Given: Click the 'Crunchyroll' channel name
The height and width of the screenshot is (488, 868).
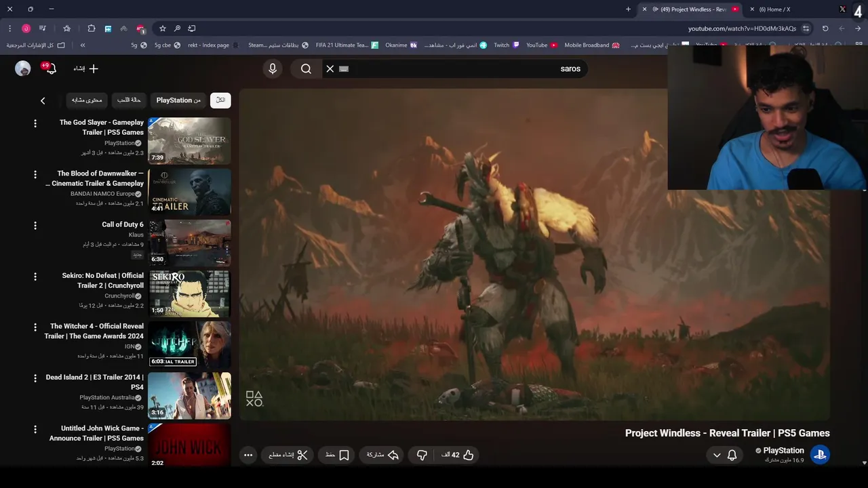Looking at the screenshot, I should click(119, 296).
